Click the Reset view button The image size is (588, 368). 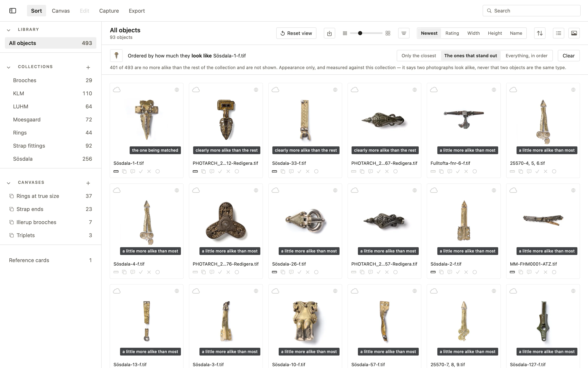coord(296,33)
